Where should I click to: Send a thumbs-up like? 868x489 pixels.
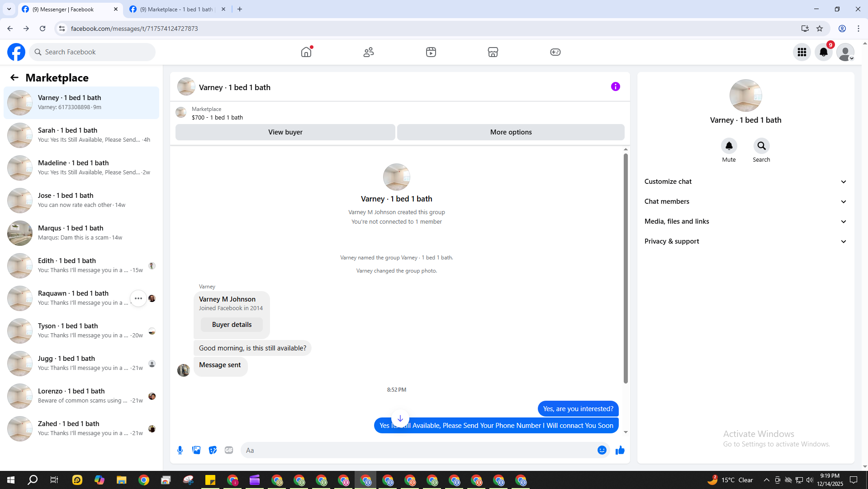coord(620,450)
